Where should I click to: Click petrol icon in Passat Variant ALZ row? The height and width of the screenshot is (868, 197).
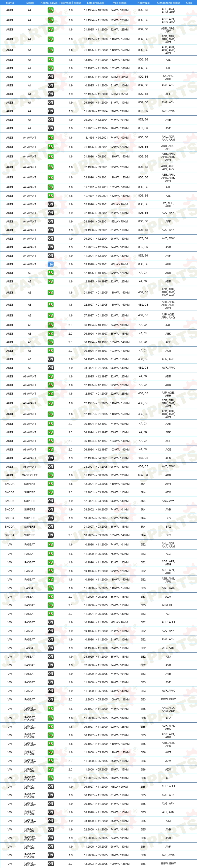51,718
